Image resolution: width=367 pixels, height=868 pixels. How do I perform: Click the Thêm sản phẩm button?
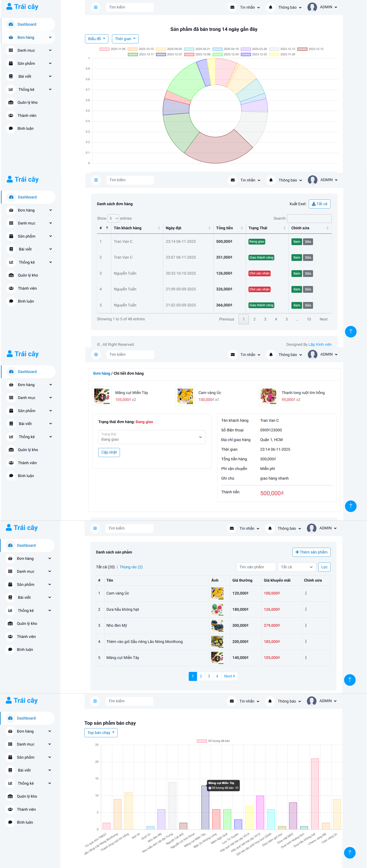(x=311, y=552)
